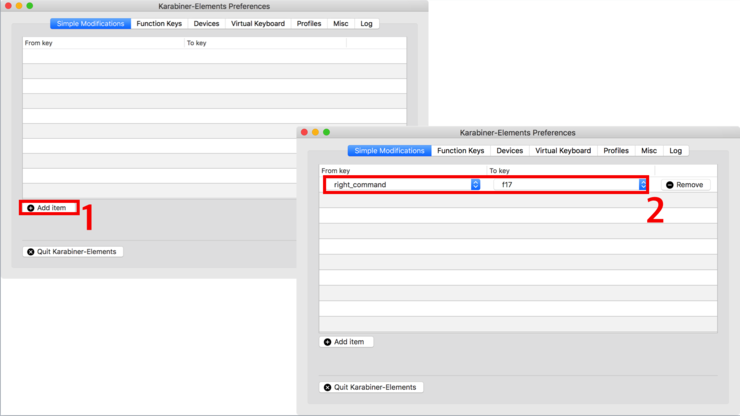The width and height of the screenshot is (740, 416).
Task: Close the front Karabiner-Elements Preferences window
Action: (x=304, y=132)
